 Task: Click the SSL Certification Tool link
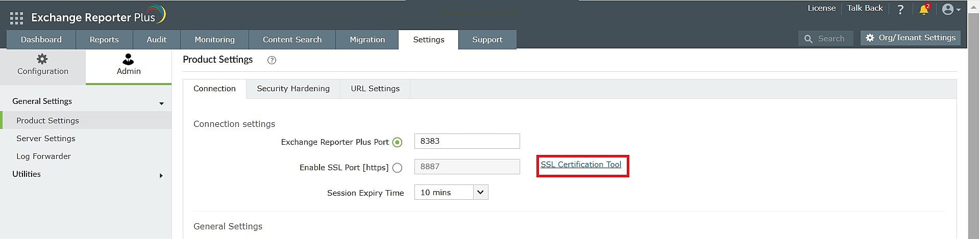pyautogui.click(x=581, y=165)
